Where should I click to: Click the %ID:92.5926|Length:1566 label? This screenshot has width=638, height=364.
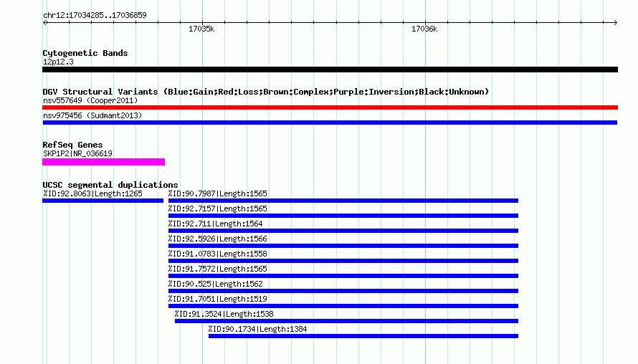pos(218,239)
